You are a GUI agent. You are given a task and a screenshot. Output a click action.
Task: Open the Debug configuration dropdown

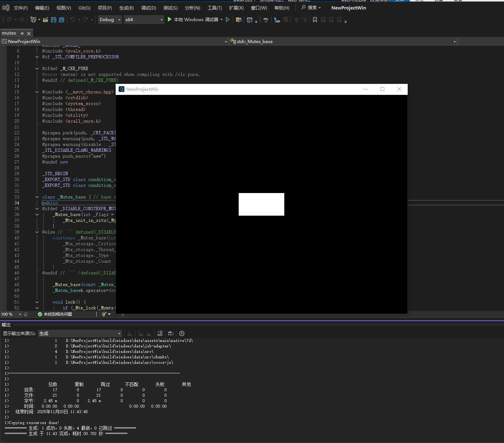[110, 20]
